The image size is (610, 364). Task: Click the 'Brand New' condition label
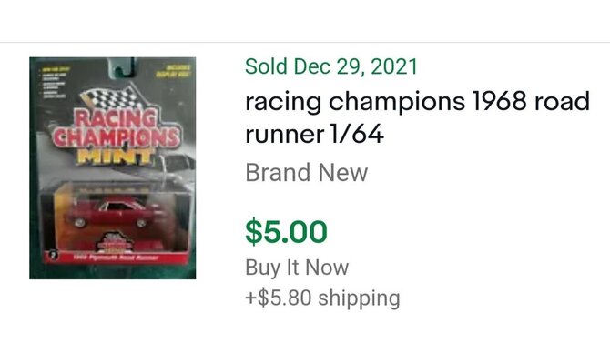pos(306,172)
